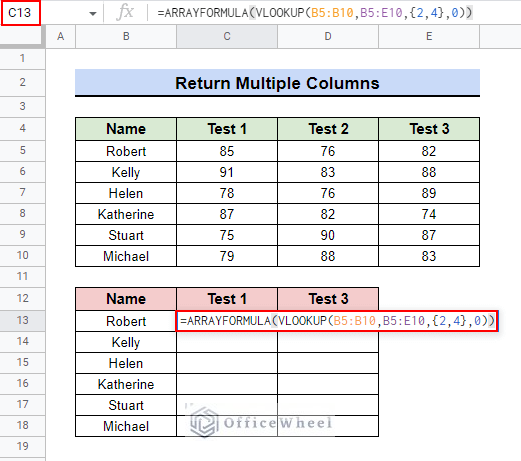Viewport: 521px width, 461px height.
Task: Click Stuart's Test 2 score 90
Action: point(328,235)
